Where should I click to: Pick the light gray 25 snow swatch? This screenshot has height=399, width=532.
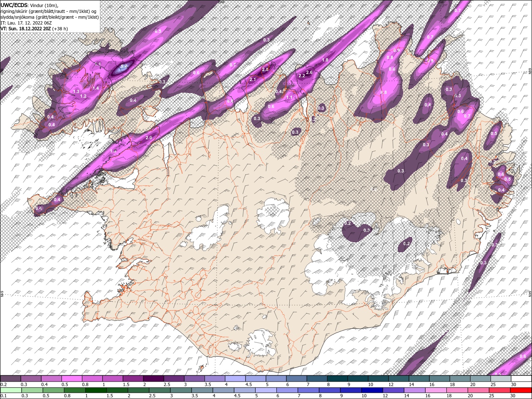[x=500, y=379]
